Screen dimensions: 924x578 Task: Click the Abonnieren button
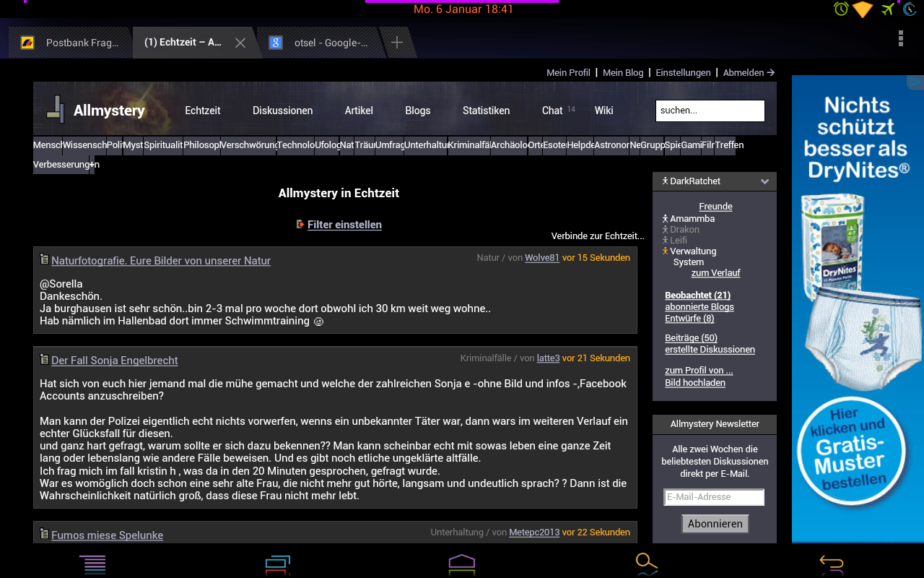click(715, 524)
